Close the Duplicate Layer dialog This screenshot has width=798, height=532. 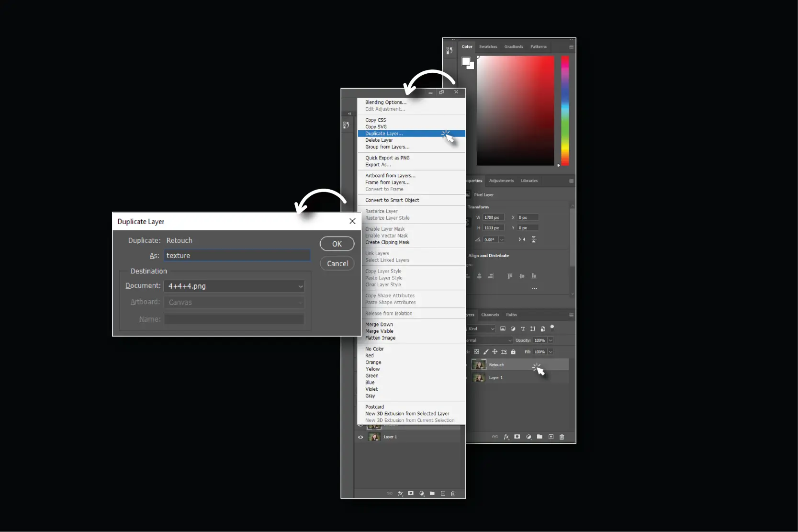click(352, 221)
